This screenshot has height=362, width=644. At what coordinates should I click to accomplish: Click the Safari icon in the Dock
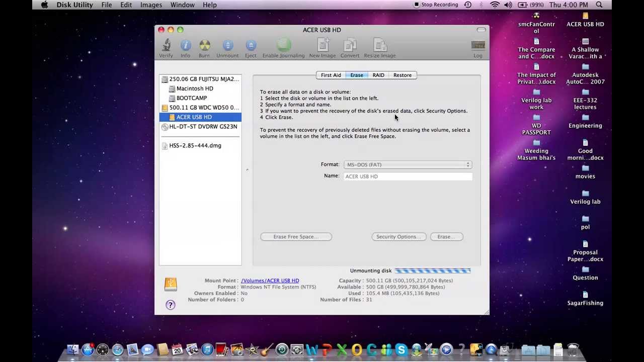click(x=117, y=349)
